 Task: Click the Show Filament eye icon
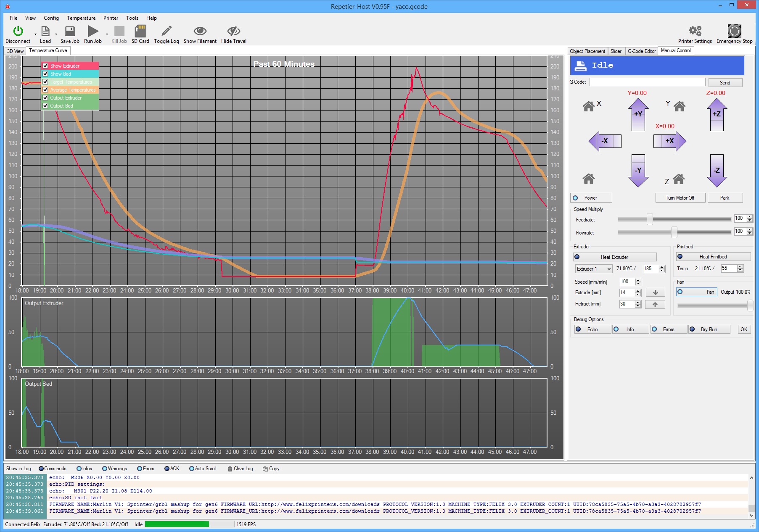(x=200, y=31)
